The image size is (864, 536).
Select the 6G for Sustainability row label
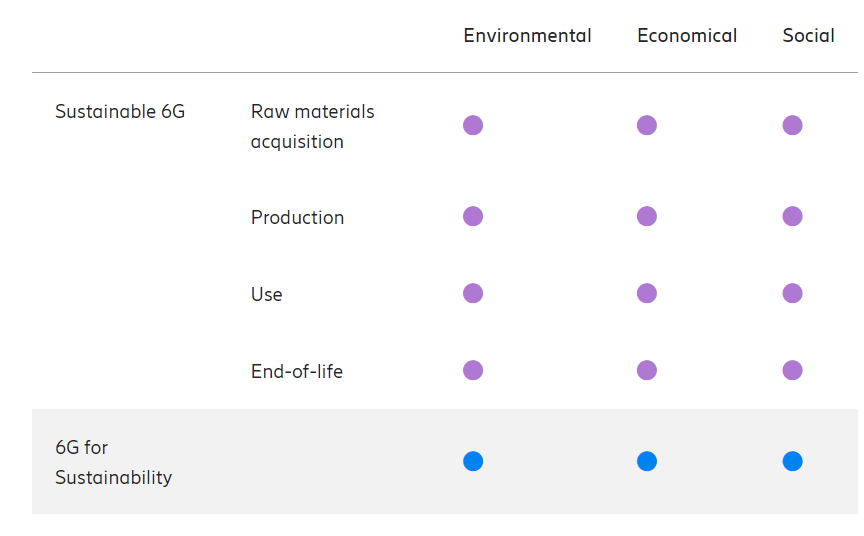click(113, 462)
